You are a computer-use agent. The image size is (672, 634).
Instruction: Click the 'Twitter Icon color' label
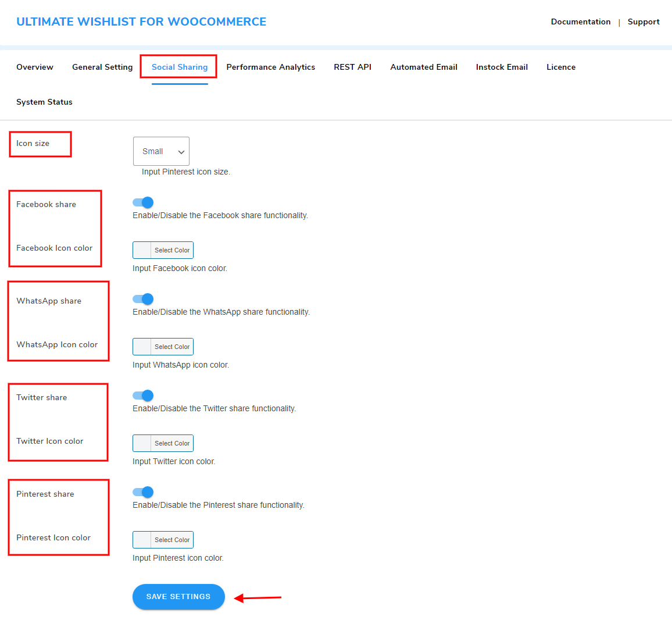pyautogui.click(x=50, y=441)
